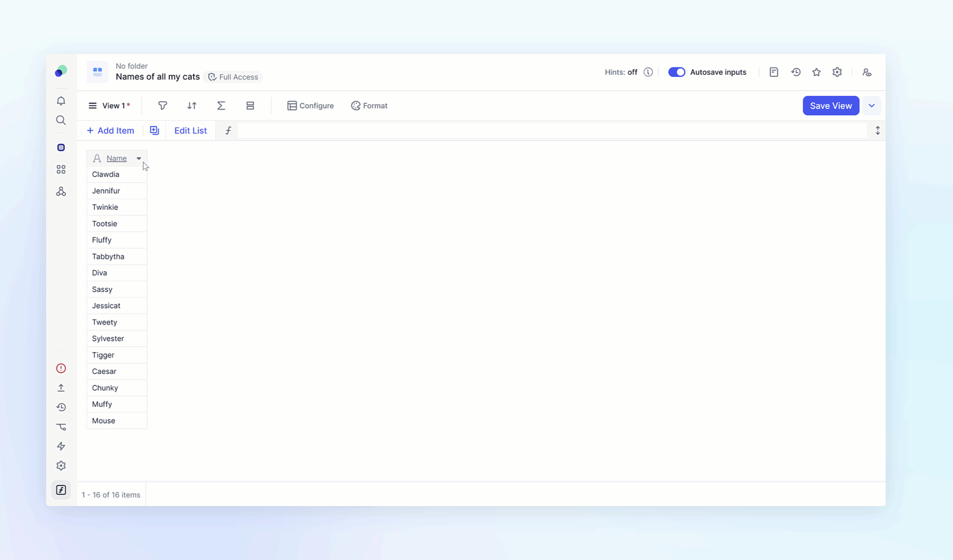Select the Jessicat cell
This screenshot has width=953, height=560.
pyautogui.click(x=117, y=306)
